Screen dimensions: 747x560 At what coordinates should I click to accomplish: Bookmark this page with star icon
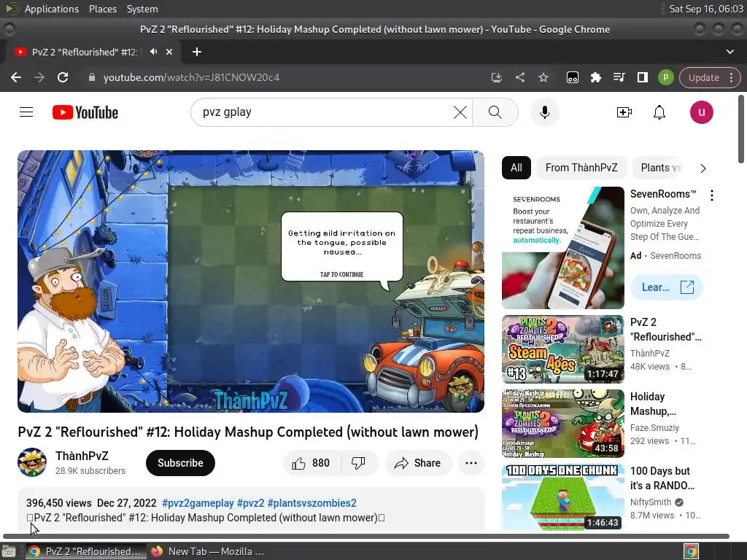[x=543, y=77]
